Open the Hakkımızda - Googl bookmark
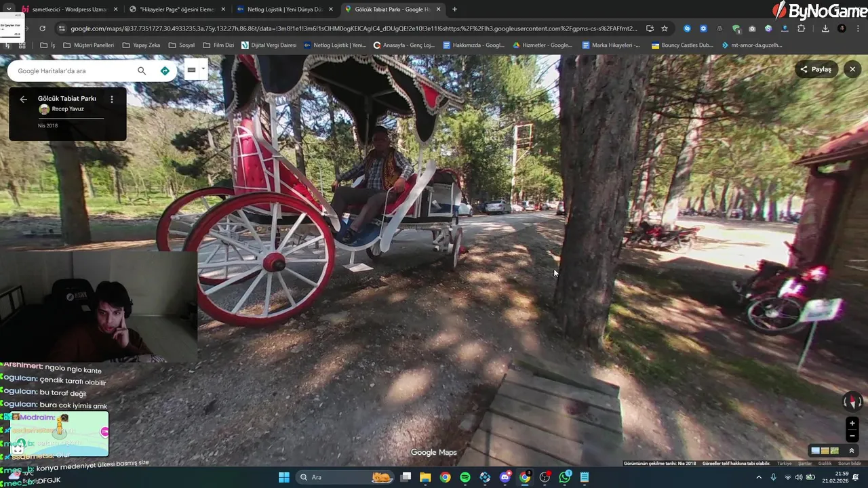This screenshot has height=488, width=868. pos(473,45)
